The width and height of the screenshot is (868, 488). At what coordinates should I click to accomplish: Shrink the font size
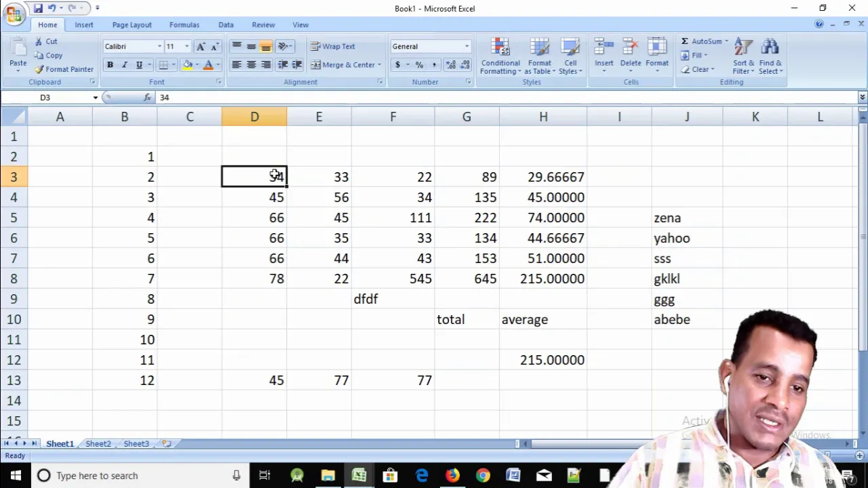215,46
